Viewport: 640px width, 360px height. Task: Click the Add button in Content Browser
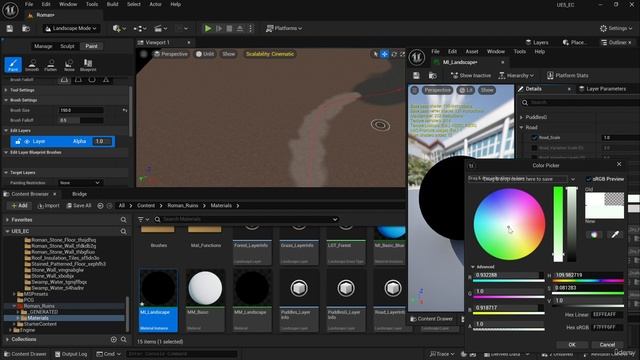[x=19, y=206]
